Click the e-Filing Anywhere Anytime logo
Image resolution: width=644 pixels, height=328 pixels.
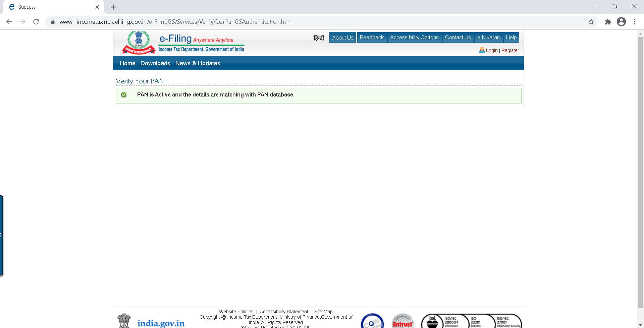tap(201, 44)
